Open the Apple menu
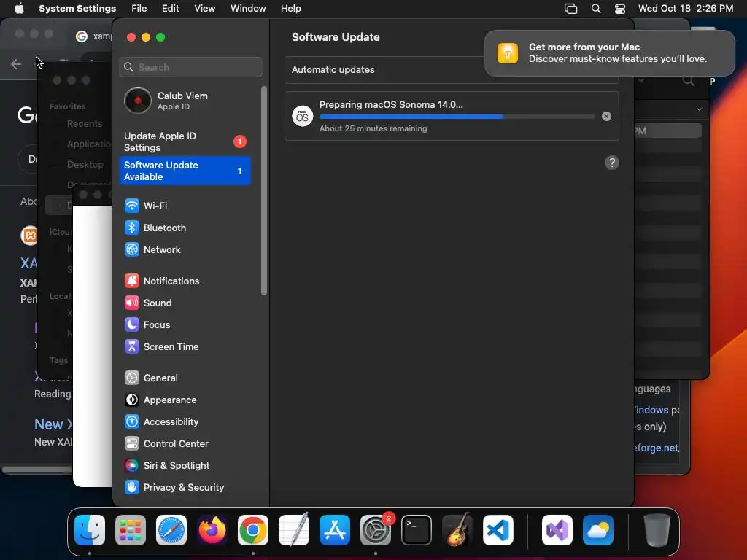The width and height of the screenshot is (747, 560). coord(19,9)
